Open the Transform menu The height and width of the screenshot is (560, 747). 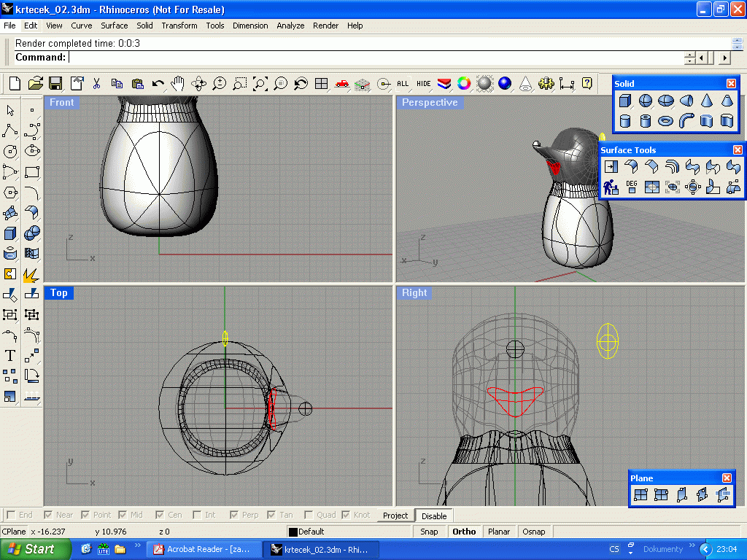pos(179,26)
